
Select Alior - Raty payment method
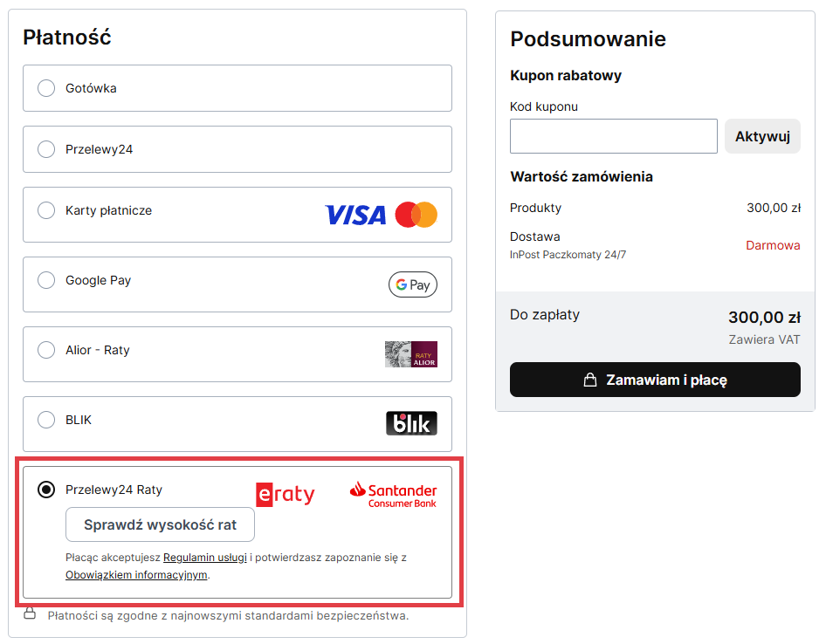46,350
